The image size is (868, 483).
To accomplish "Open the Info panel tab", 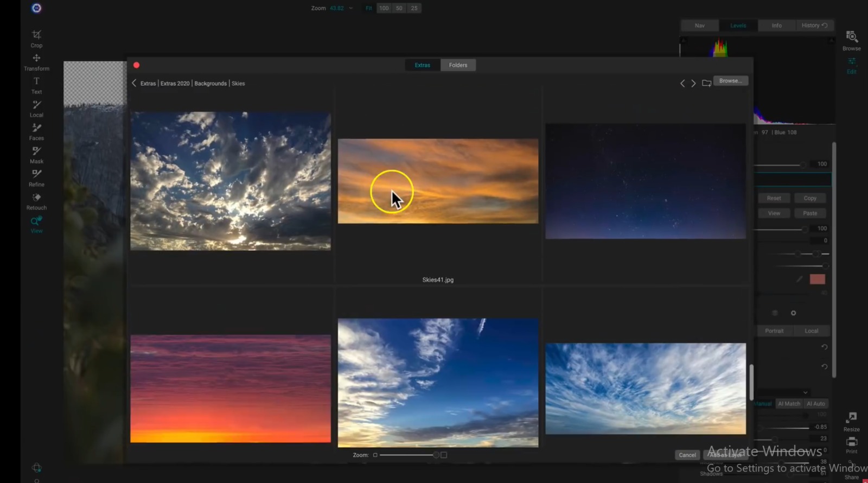I will [x=777, y=26].
